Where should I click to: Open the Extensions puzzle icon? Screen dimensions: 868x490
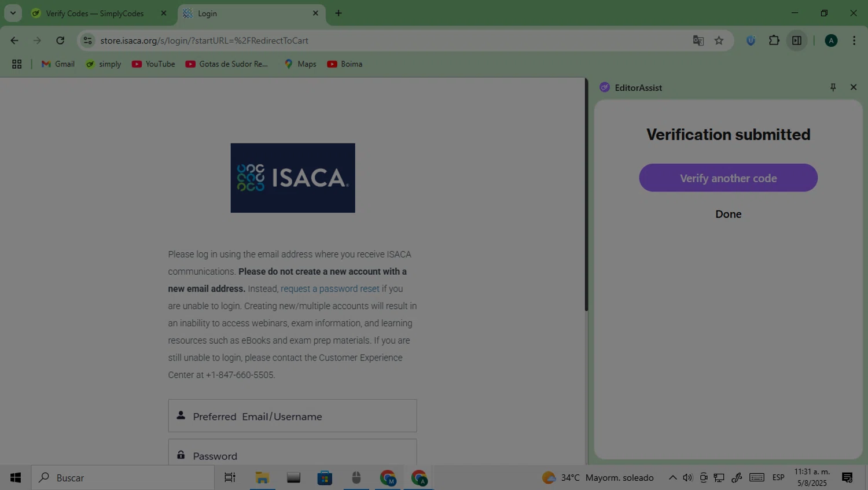774,40
